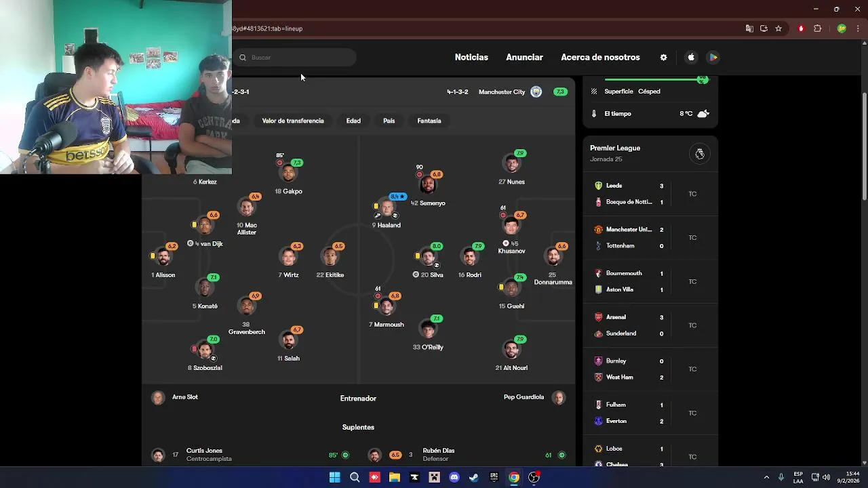This screenshot has height=488, width=868.
Task: Click Rubén Días substitute row
Action: tap(467, 455)
